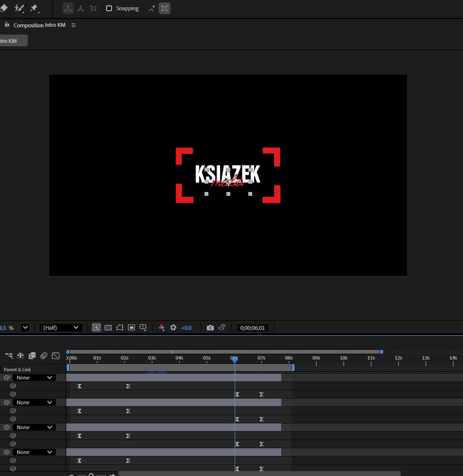The image size is (463, 476).
Task: Click the current time indicator playhead
Action: (x=235, y=360)
